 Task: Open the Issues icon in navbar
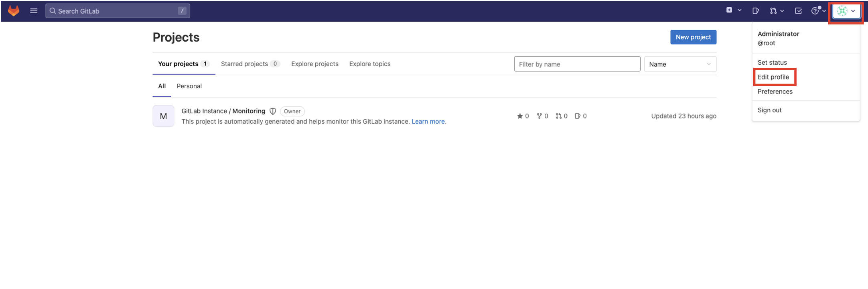click(x=755, y=11)
